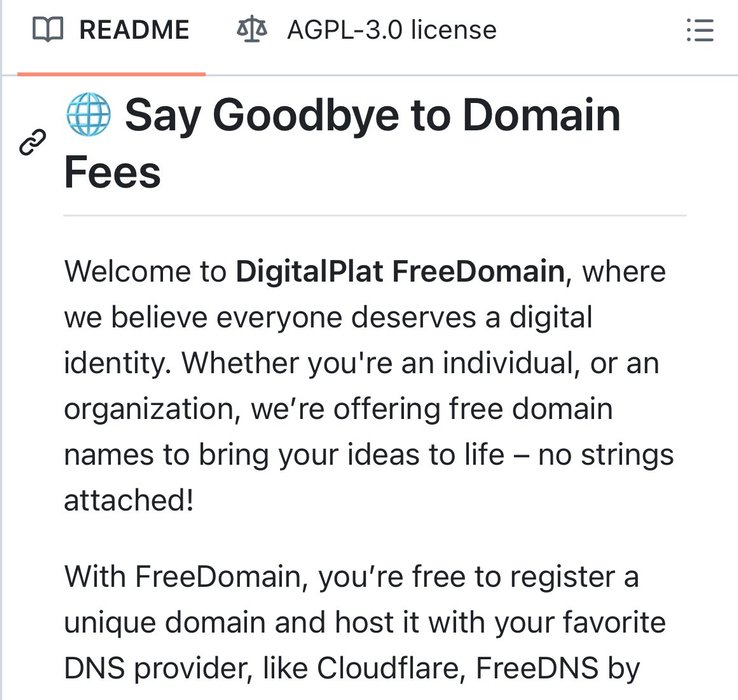Click the globe emoji in the heading
This screenshot has width=738, height=700.
click(88, 114)
